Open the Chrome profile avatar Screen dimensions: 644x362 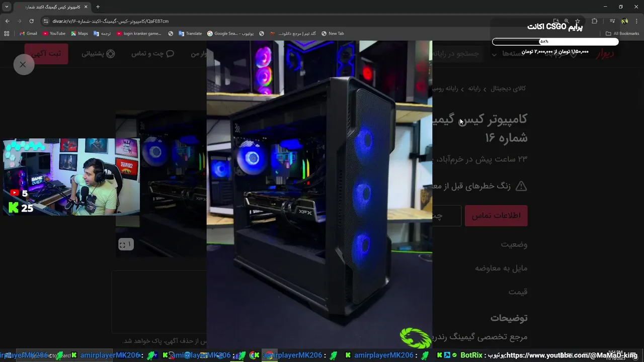[624, 21]
